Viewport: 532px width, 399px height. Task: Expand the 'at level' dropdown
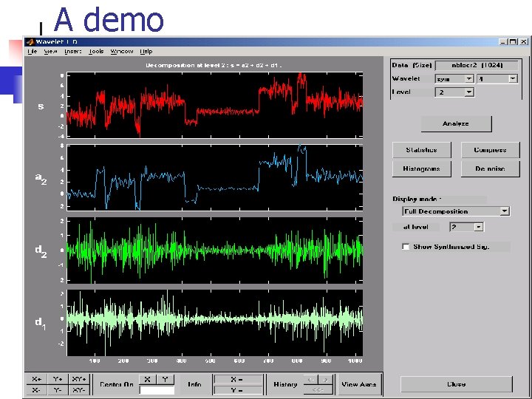pos(478,227)
